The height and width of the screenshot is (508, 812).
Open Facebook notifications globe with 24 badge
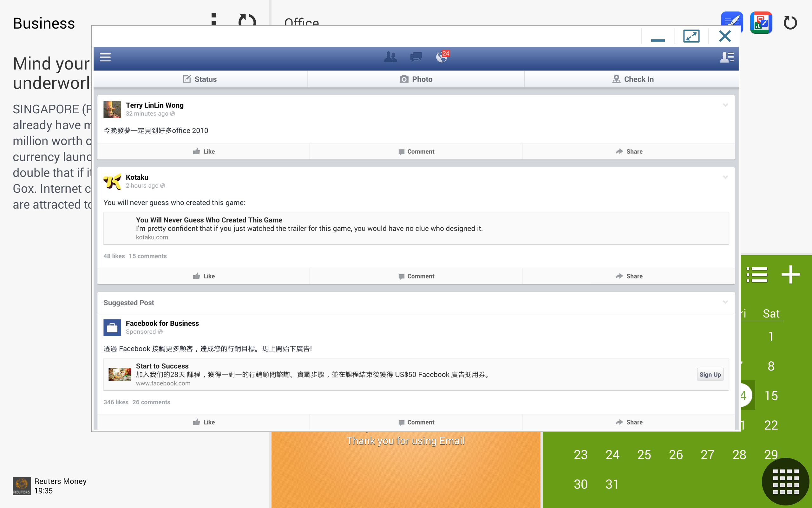[442, 57]
